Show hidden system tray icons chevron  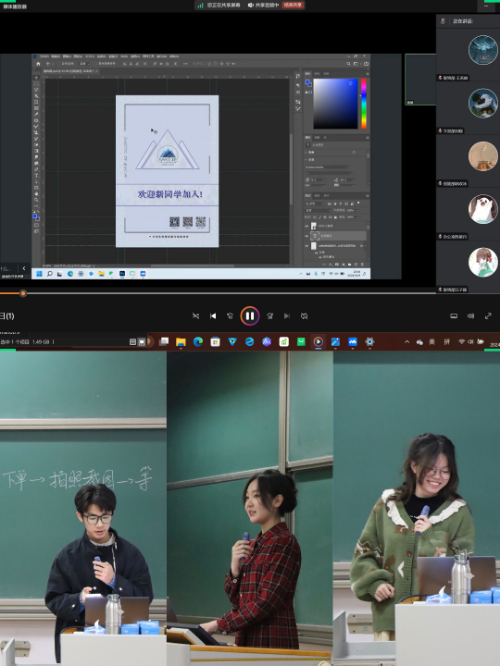(x=407, y=342)
